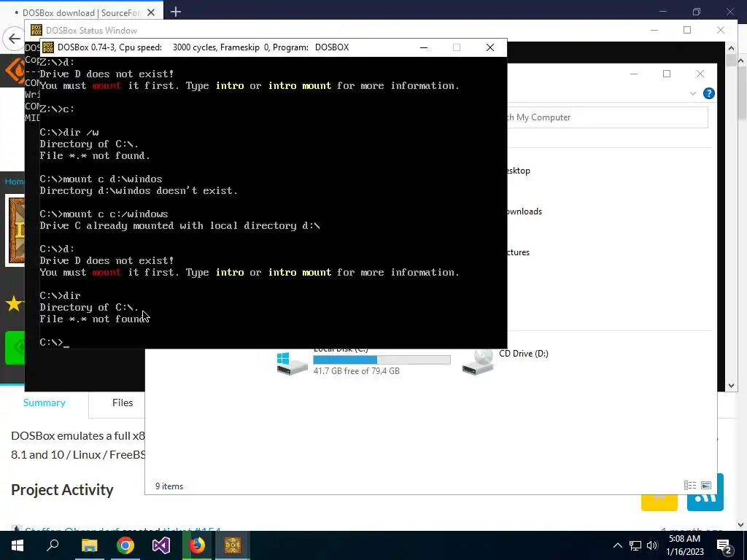Close the DOSBox 0.74-3 window
747x560 pixels.
tap(489, 47)
